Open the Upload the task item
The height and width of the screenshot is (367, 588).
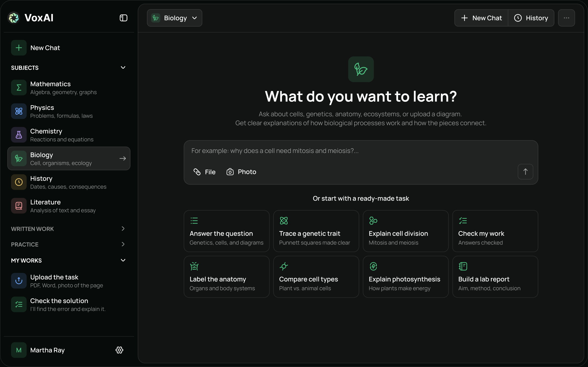69,281
